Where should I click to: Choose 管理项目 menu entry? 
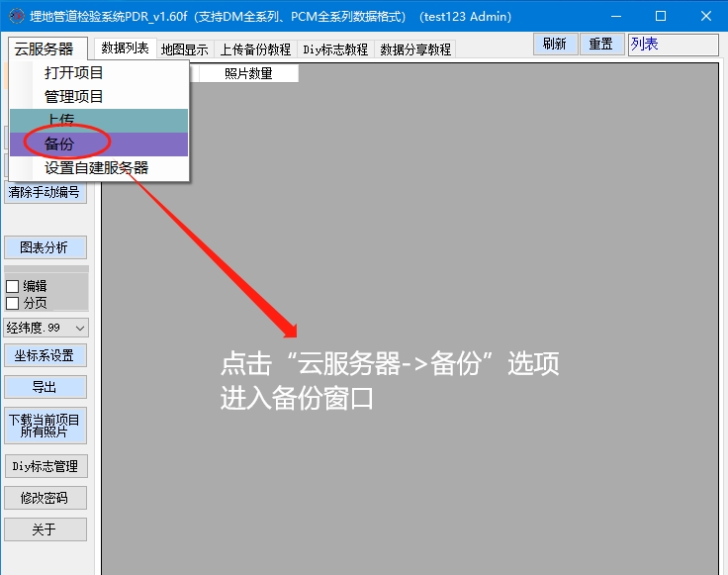click(74, 97)
